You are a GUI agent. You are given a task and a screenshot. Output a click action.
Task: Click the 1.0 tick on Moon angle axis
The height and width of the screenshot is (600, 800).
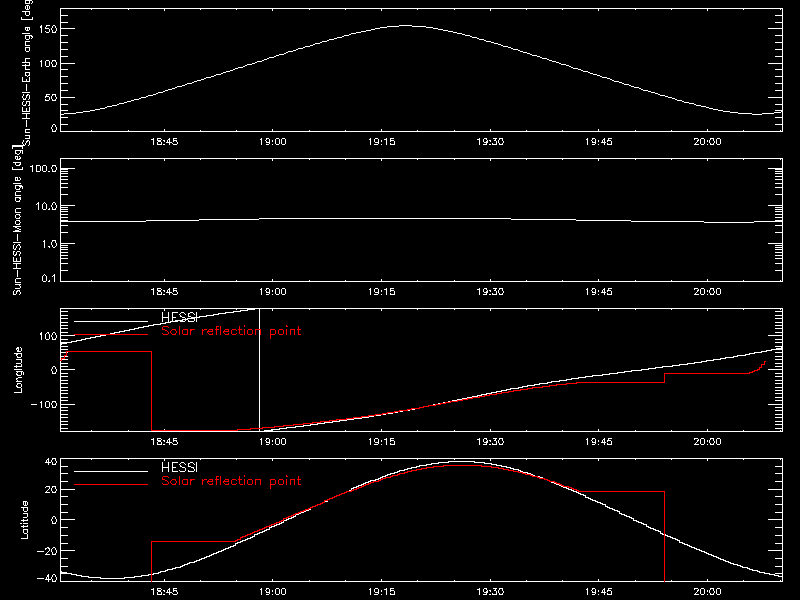tap(49, 244)
